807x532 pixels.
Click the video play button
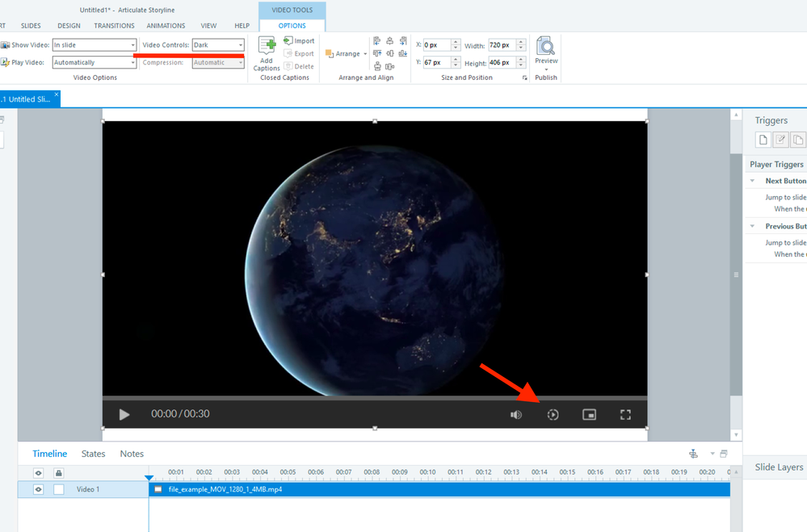pyautogui.click(x=124, y=414)
